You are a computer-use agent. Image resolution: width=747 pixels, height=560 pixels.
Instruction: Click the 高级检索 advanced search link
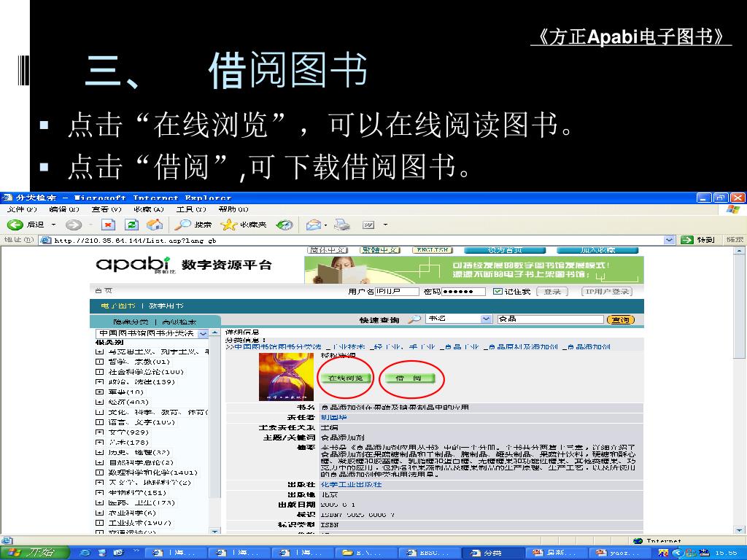tap(179, 322)
